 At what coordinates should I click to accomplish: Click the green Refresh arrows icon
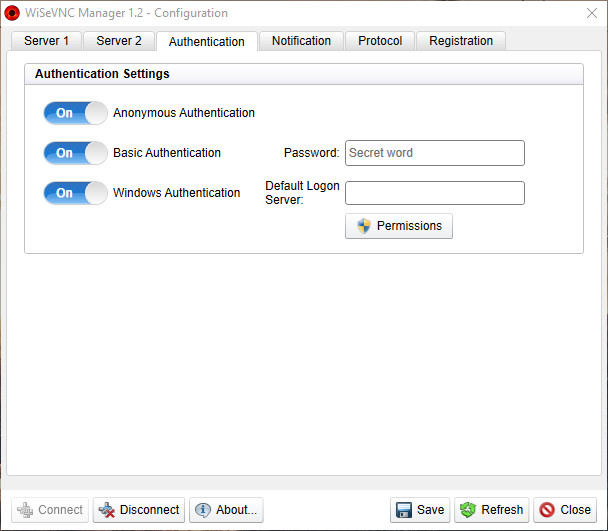tap(468, 510)
